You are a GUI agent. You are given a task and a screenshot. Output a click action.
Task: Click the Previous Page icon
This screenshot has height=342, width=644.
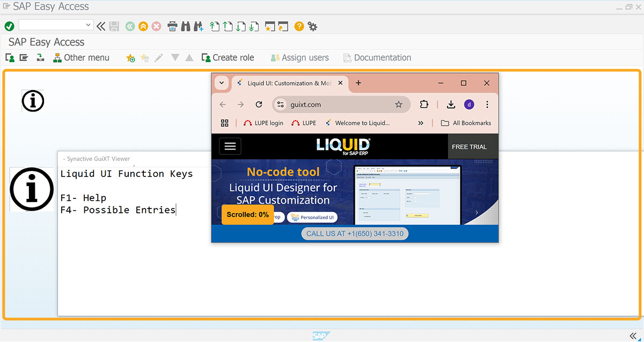[228, 26]
